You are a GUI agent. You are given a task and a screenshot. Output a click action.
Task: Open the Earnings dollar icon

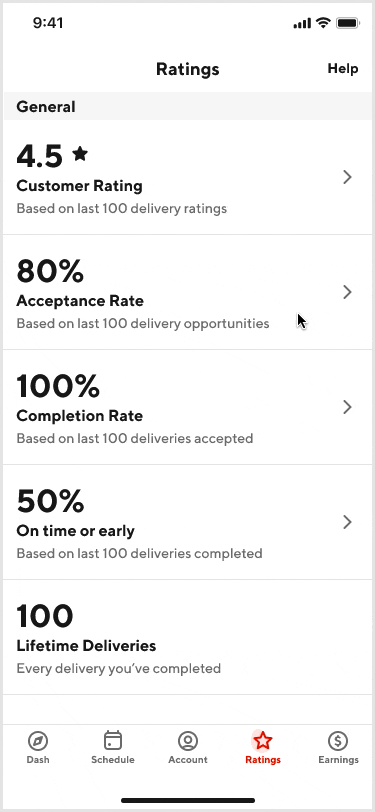point(338,741)
